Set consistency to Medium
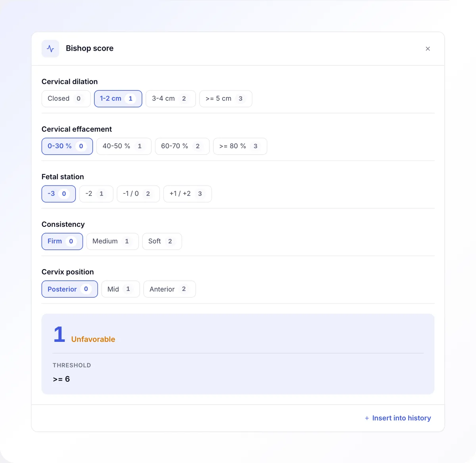Viewport: 476px width, 463px height. click(113, 241)
